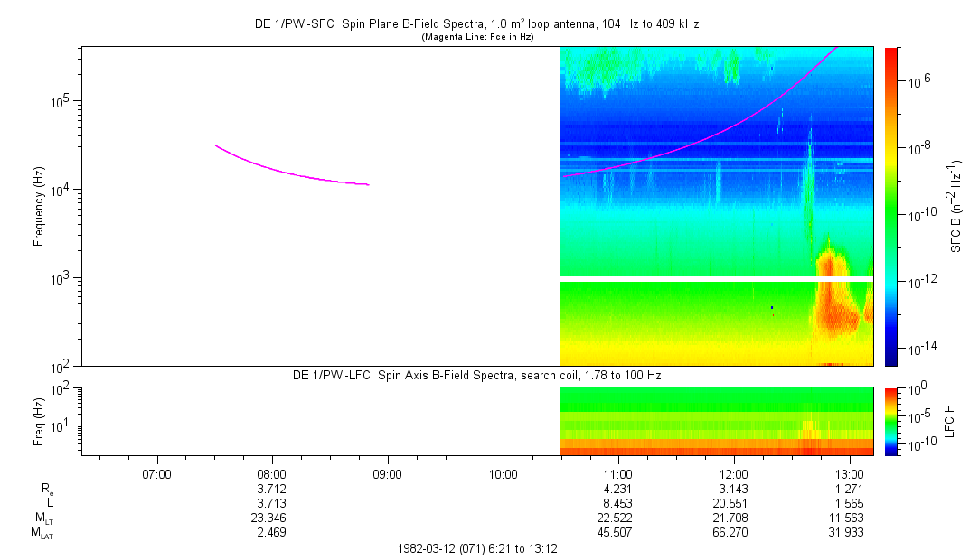This screenshot has width=979, height=560.
Task: Click the 07:00 time axis label
Action: point(156,474)
